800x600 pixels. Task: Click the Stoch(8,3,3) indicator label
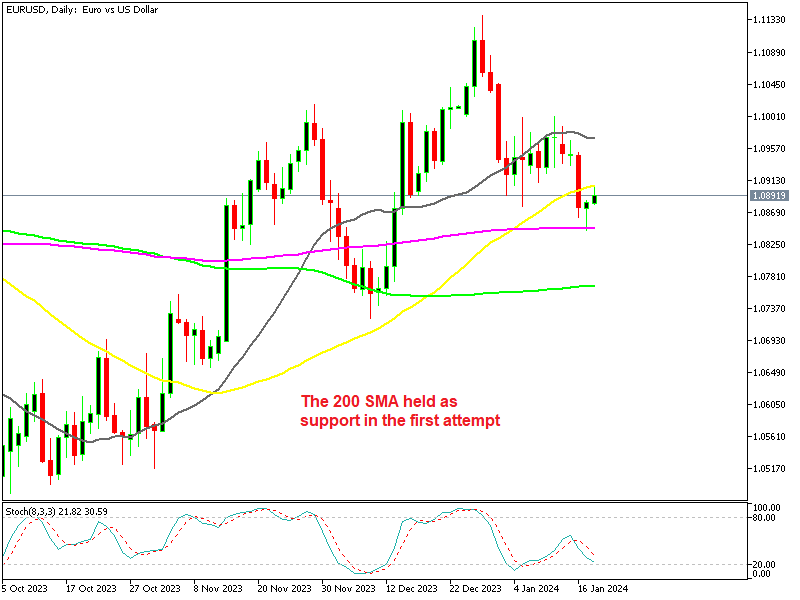pyautogui.click(x=57, y=509)
